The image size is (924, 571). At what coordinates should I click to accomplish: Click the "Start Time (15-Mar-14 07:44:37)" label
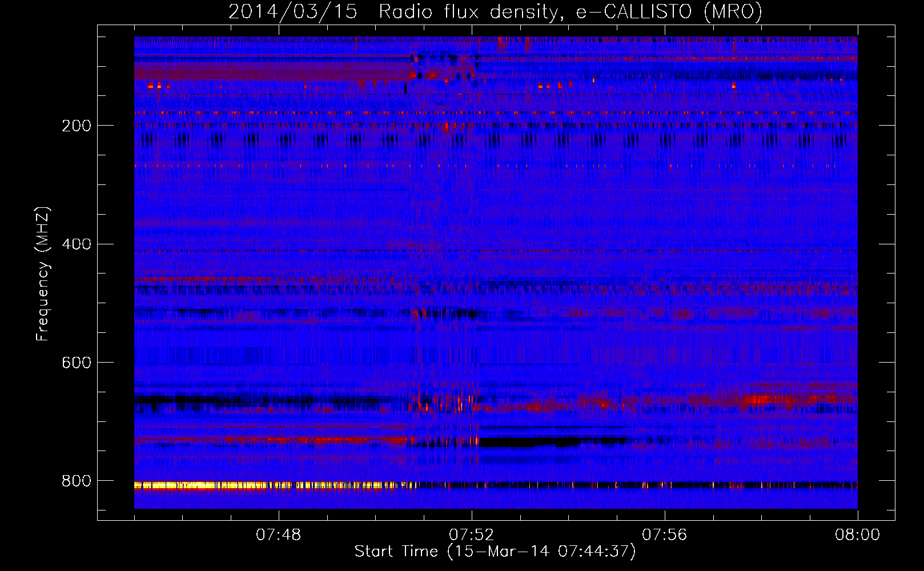point(495,552)
